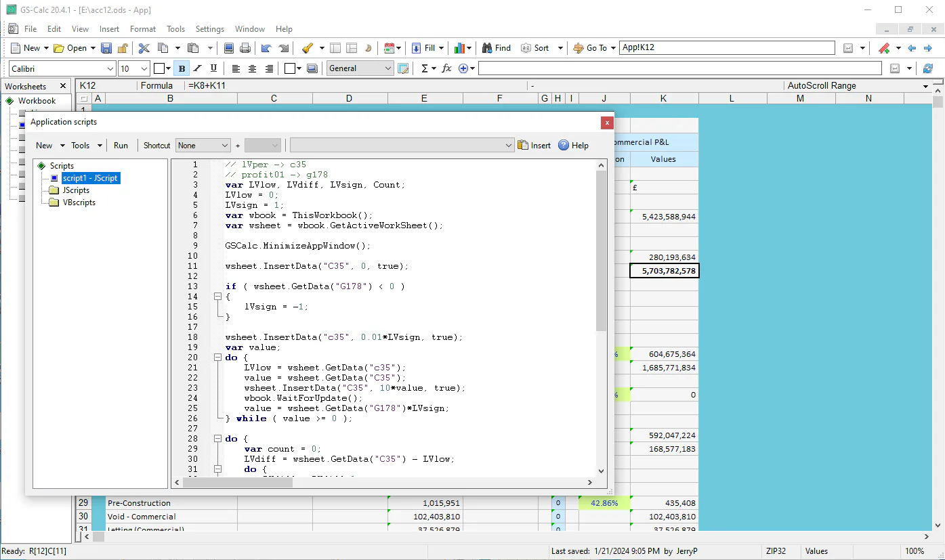Click the blue back arrow icon

point(912,48)
